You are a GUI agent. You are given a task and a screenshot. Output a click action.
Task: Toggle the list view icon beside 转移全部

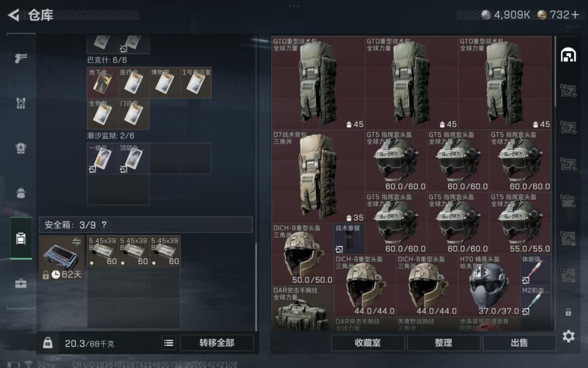(169, 343)
